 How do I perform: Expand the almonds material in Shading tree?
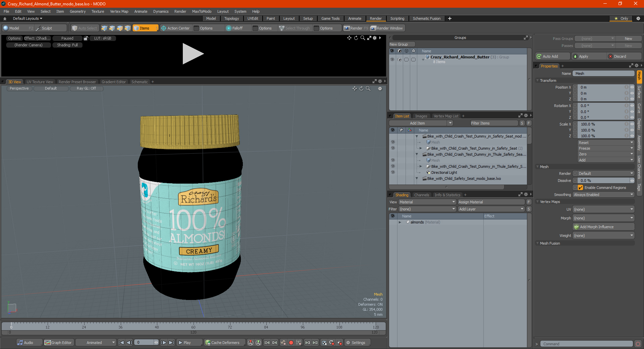(x=400, y=222)
